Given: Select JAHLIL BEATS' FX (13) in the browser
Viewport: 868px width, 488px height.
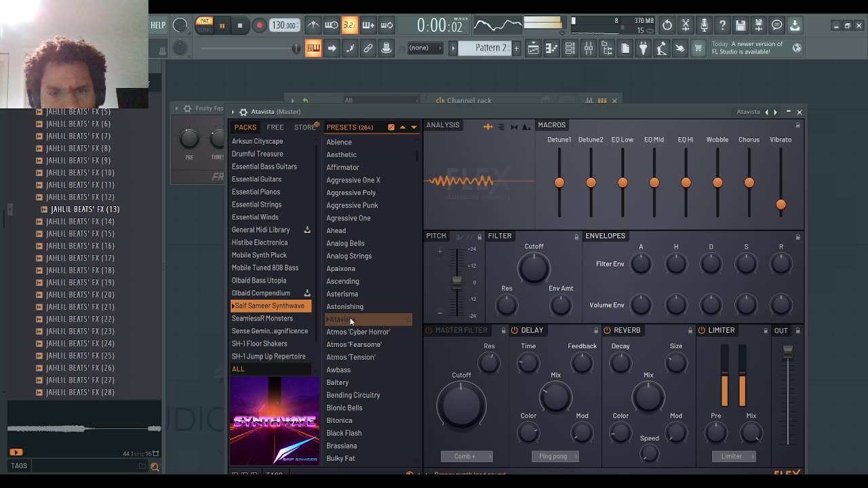Looking at the screenshot, I should [x=85, y=209].
